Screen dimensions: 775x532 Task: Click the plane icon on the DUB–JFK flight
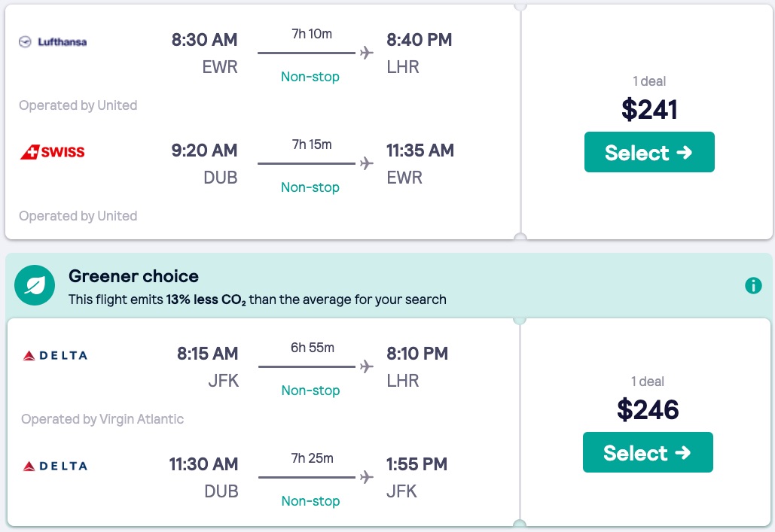click(x=367, y=477)
